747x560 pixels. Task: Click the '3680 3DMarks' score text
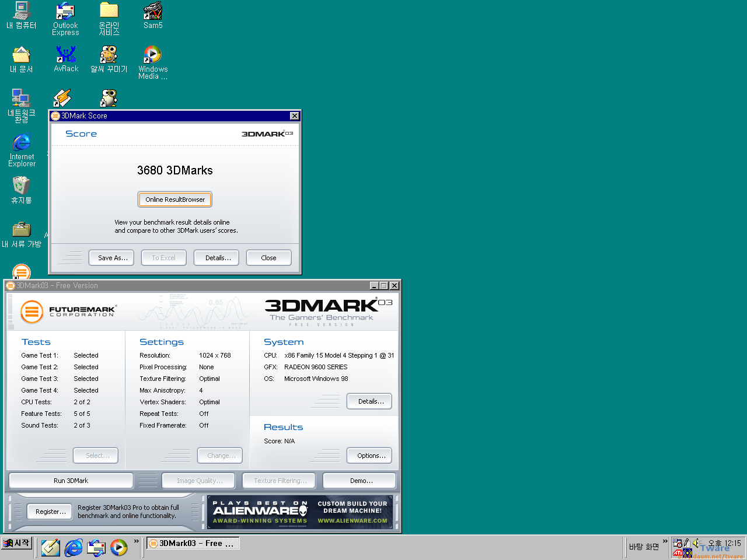point(175,170)
